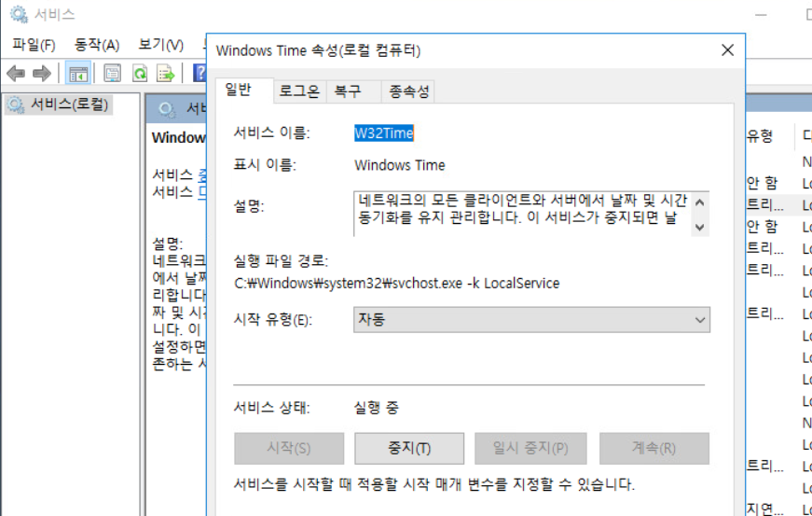Screen dimensions: 812x516
Task: Click the Services gear icon in title bar
Action: pyautogui.click(x=20, y=14)
